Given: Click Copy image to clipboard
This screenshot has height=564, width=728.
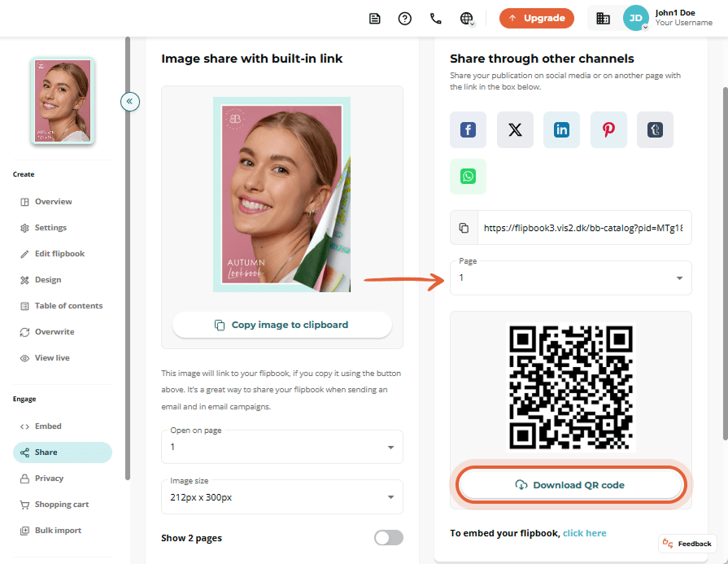Looking at the screenshot, I should 281,325.
